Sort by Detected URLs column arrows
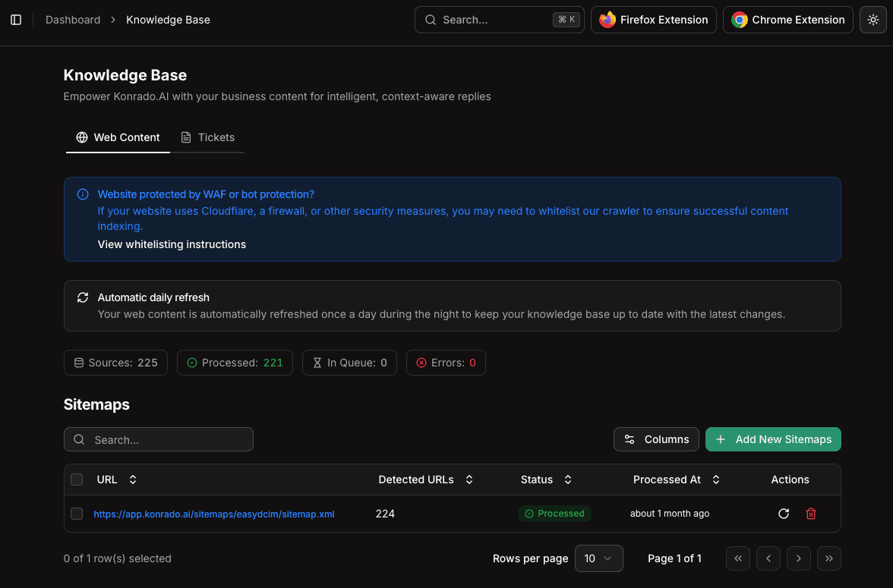The height and width of the screenshot is (588, 893). (469, 480)
